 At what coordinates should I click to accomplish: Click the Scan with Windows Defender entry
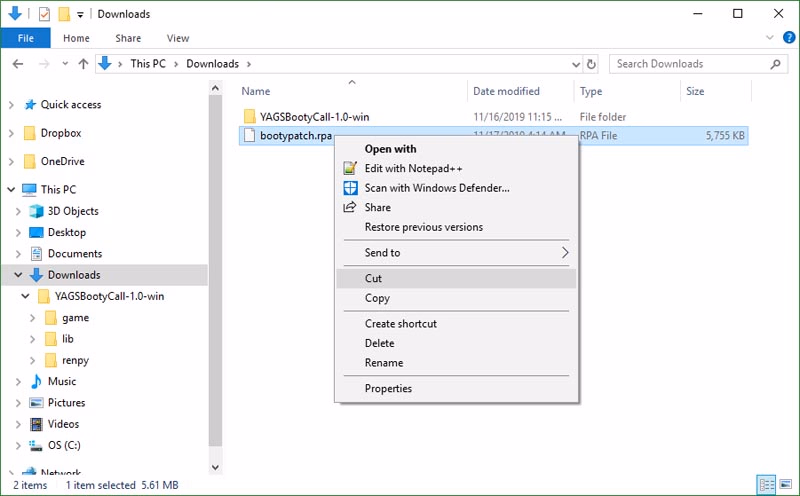[437, 188]
